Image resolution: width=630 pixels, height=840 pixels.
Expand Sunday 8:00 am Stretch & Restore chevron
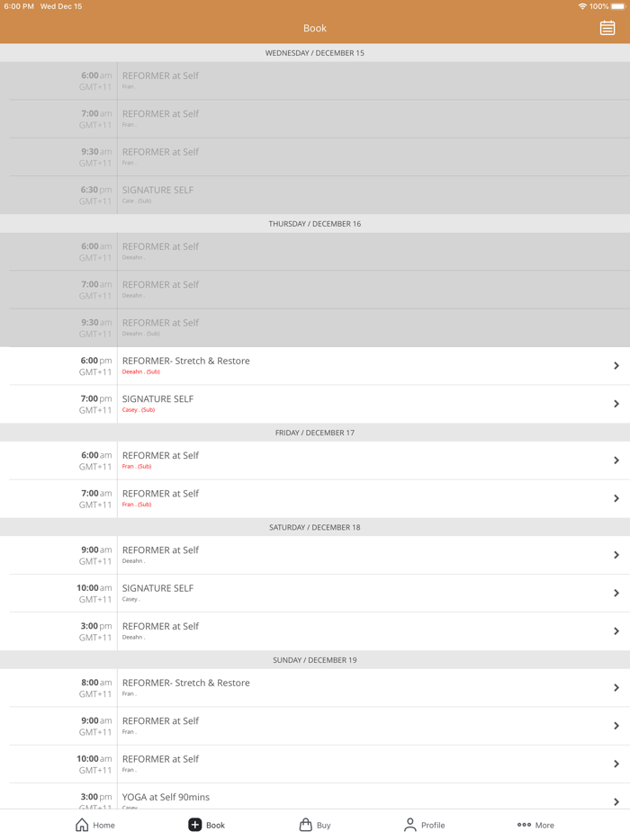(616, 688)
